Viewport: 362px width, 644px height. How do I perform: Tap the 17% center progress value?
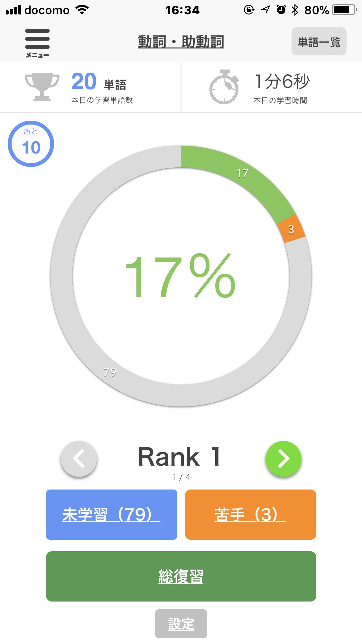[180, 276]
